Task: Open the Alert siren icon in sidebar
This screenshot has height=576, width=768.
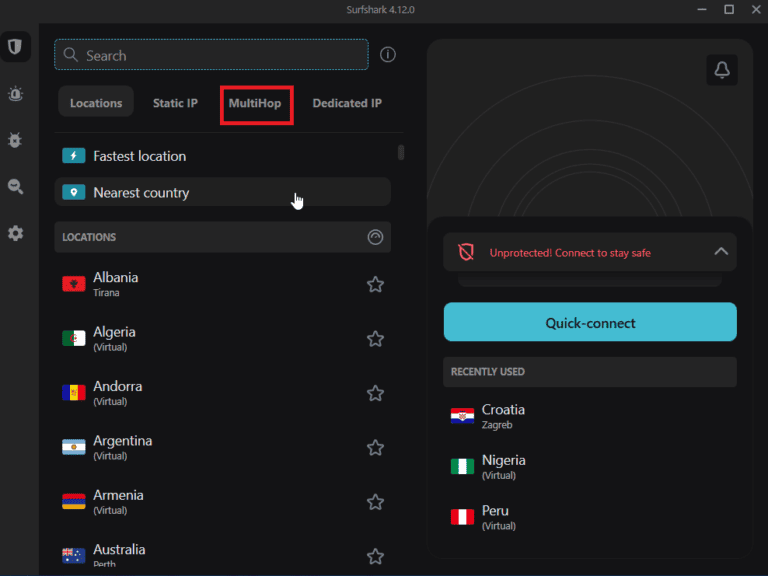Action: click(x=15, y=94)
